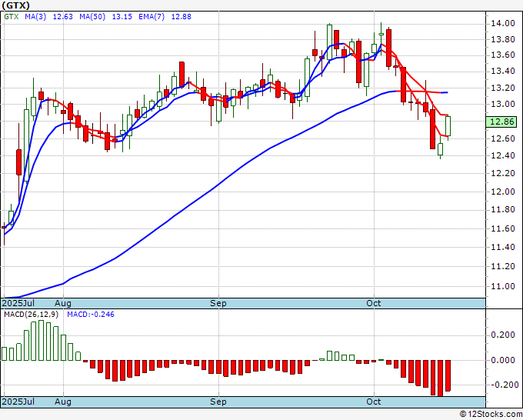The image size is (523, 420).
Task: Click the -0.200 MACD axis label
Action: (x=502, y=385)
